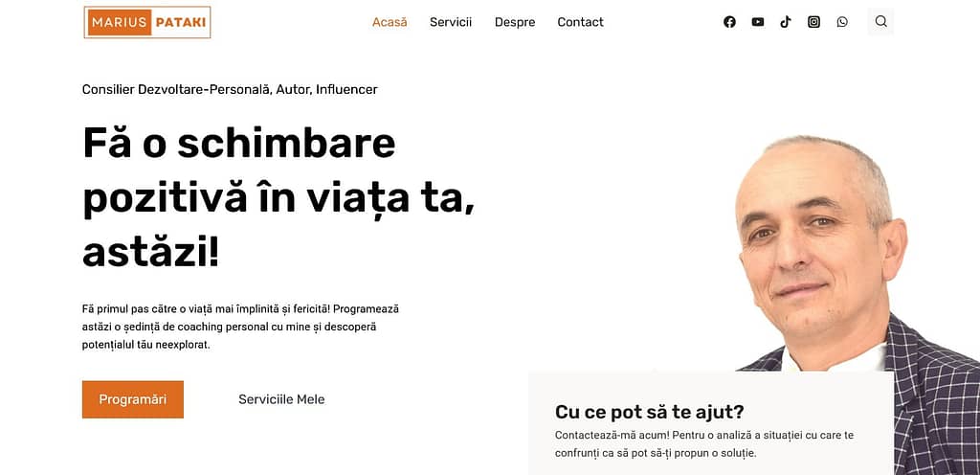
Task: Click the orange Programări button
Action: (133, 399)
